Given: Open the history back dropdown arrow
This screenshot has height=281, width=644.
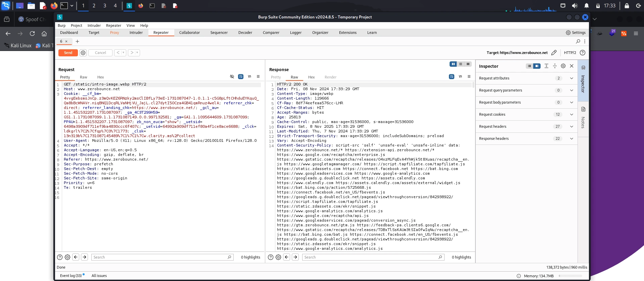Looking at the screenshot, I should point(124,53).
